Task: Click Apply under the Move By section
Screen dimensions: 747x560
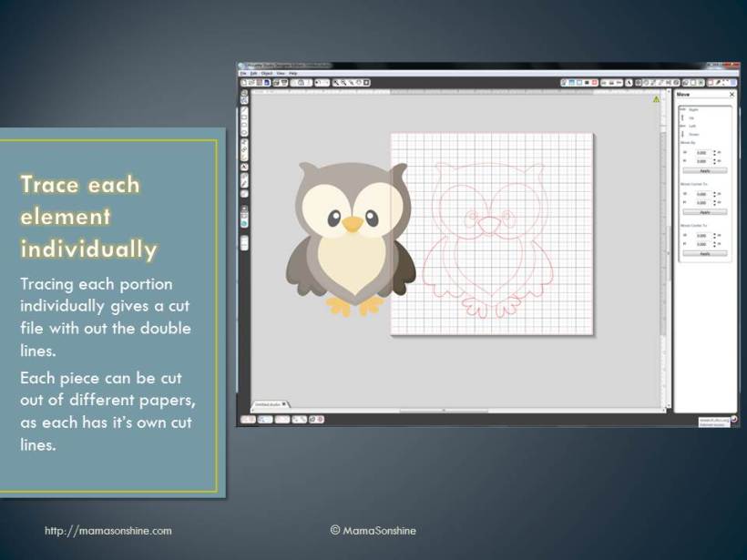Action: tap(704, 170)
